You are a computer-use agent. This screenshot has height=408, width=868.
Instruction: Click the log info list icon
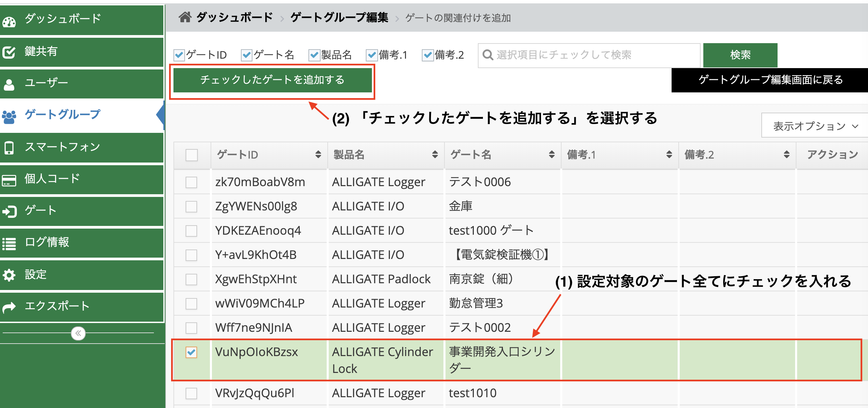pos(9,243)
